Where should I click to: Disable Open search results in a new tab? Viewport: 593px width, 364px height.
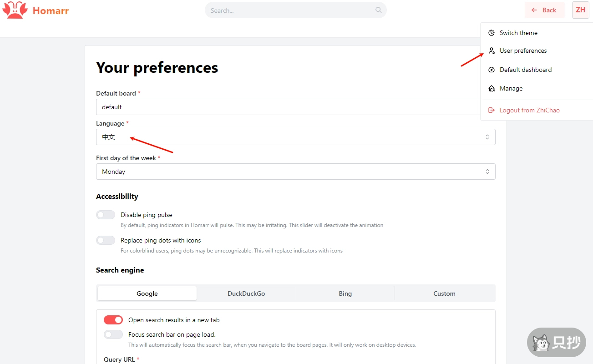(x=113, y=319)
